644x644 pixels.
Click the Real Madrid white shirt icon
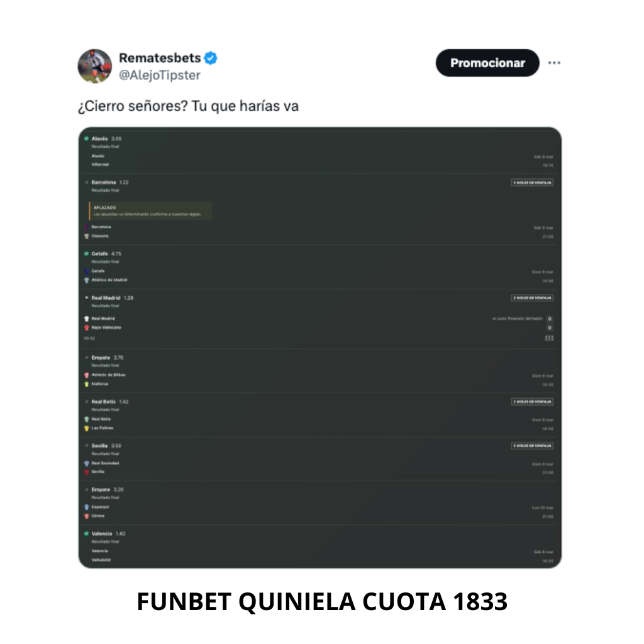(87, 318)
